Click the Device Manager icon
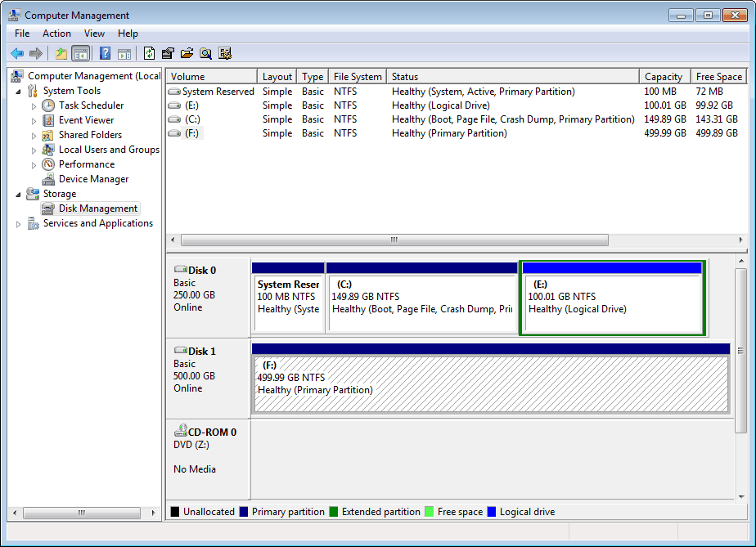 click(48, 179)
